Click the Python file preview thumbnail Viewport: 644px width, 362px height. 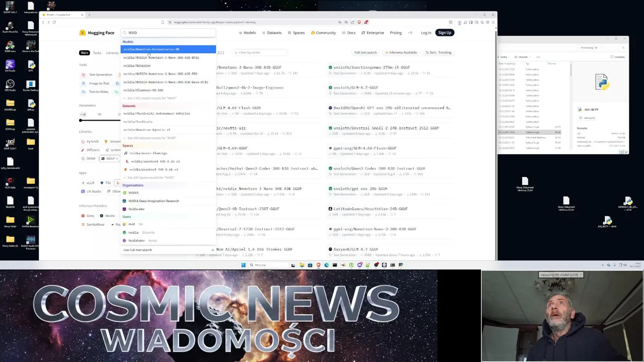[602, 82]
